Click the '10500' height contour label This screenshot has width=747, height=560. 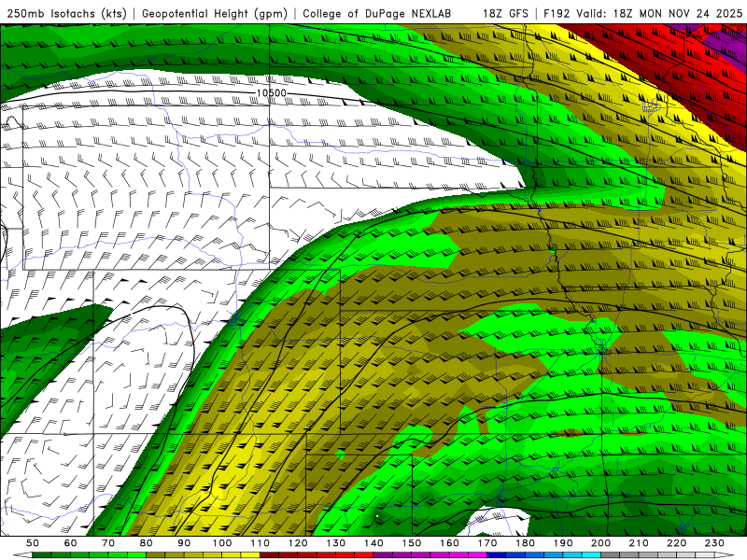(x=271, y=92)
